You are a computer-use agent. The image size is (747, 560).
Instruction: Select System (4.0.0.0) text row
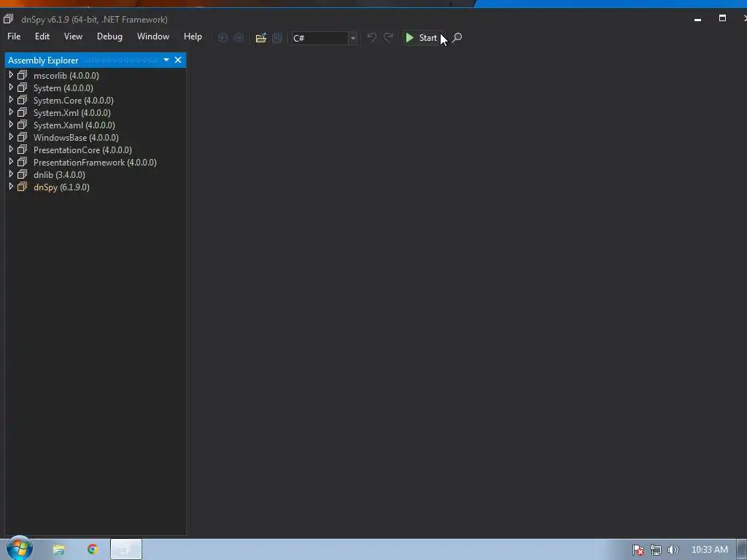pyautogui.click(x=63, y=88)
